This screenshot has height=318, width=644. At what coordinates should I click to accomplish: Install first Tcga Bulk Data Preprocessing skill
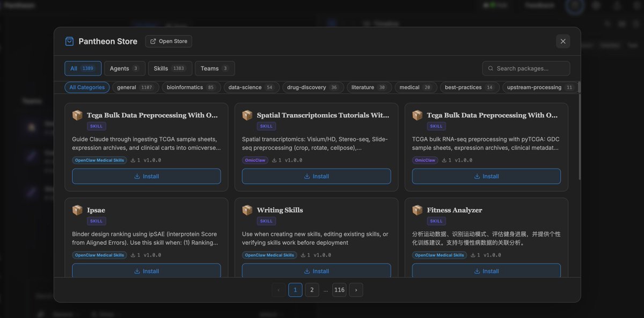(147, 176)
